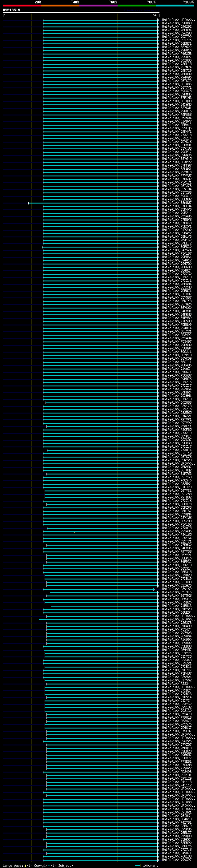197x868 pixels.
Task: Open hit UniRef100_Q6DNC1
Action: (177, 44)
